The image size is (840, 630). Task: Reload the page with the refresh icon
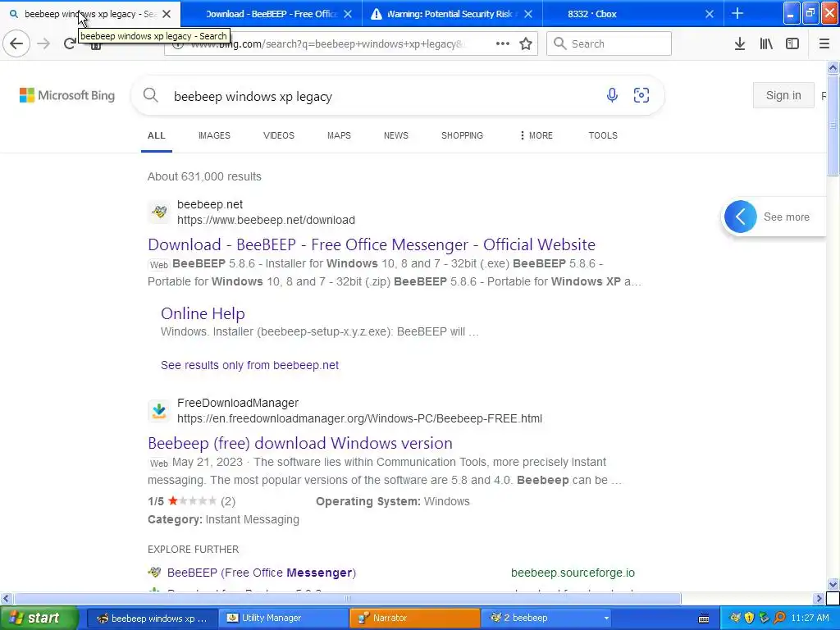pyautogui.click(x=70, y=43)
